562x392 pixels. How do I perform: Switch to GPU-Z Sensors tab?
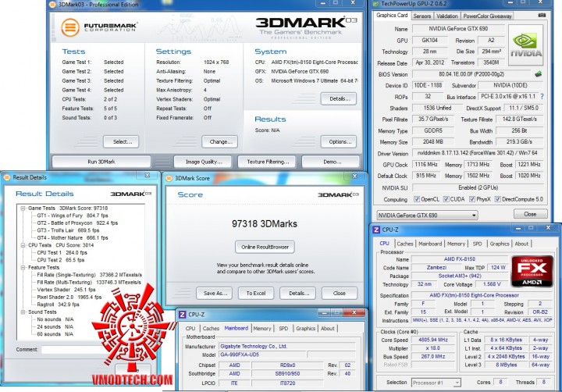pyautogui.click(x=421, y=16)
